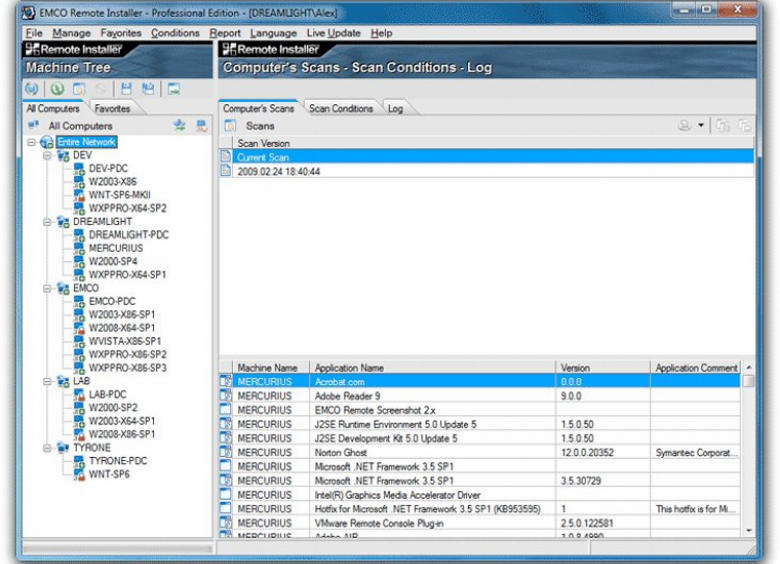
Task: Sort by Application Comment column header
Action: point(695,368)
